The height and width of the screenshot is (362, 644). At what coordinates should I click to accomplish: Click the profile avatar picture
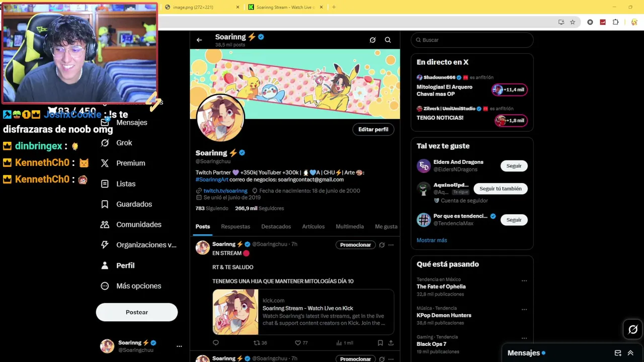tap(220, 118)
